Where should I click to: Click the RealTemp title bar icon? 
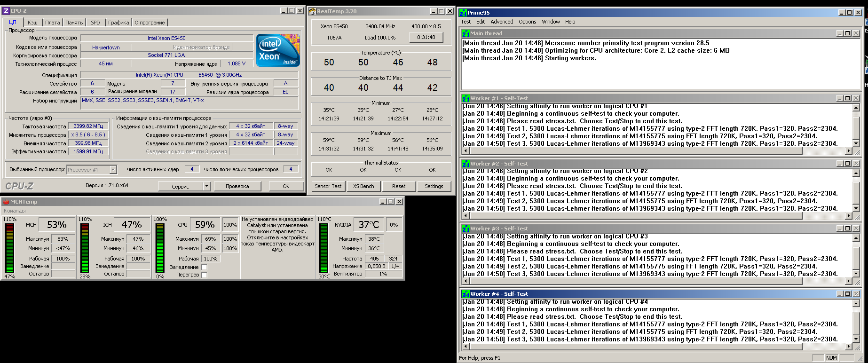(312, 11)
